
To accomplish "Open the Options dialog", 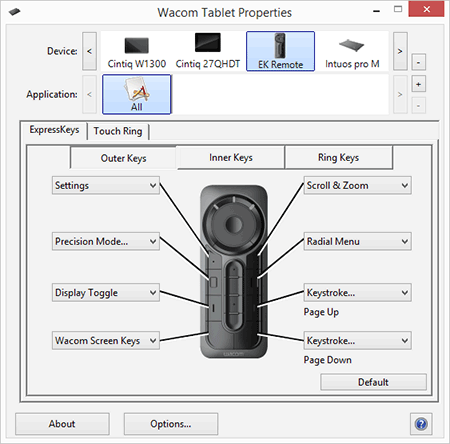I will tap(171, 424).
